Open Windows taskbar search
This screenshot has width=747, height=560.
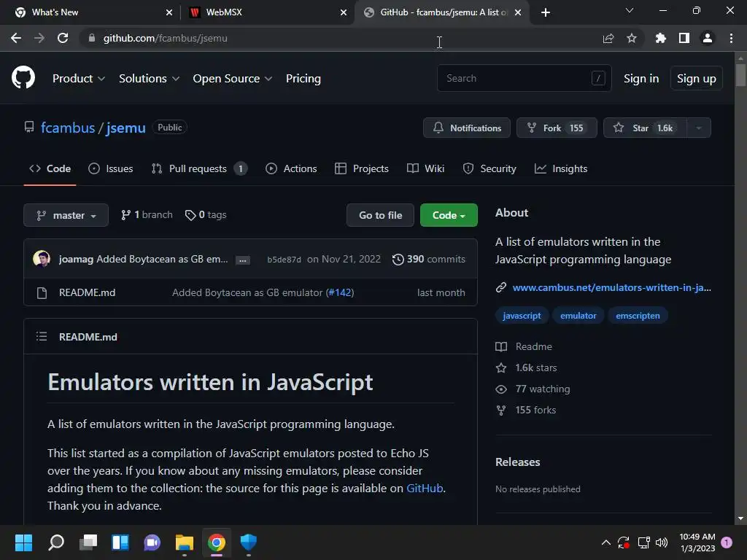click(56, 542)
